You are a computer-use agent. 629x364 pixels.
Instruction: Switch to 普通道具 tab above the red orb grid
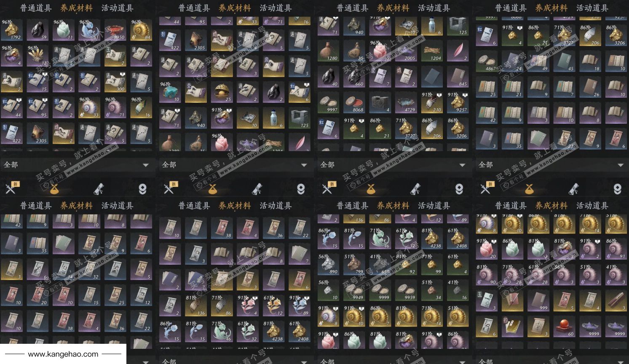[511, 206]
